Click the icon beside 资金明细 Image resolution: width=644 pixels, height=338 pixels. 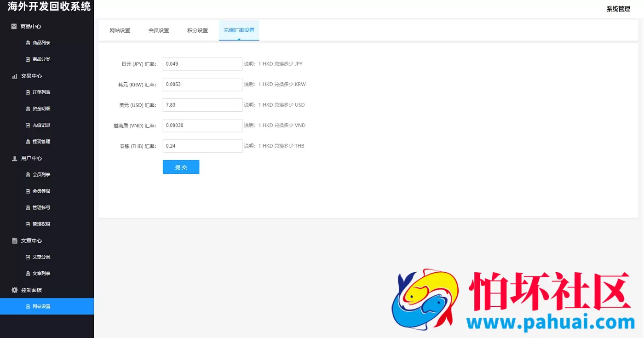(28, 109)
